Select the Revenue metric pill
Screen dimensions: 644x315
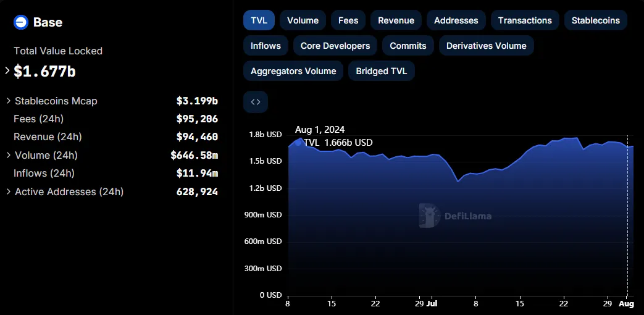click(396, 20)
